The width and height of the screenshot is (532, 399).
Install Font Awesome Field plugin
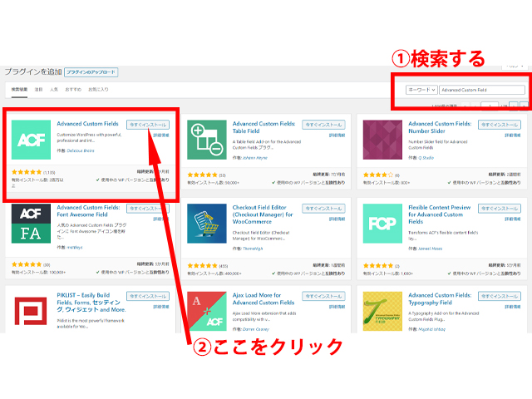point(148,209)
